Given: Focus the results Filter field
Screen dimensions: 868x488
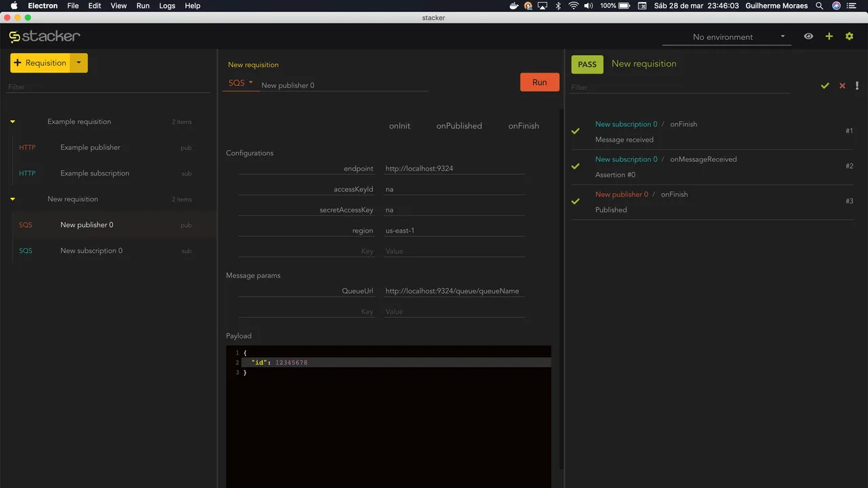Looking at the screenshot, I should point(680,87).
